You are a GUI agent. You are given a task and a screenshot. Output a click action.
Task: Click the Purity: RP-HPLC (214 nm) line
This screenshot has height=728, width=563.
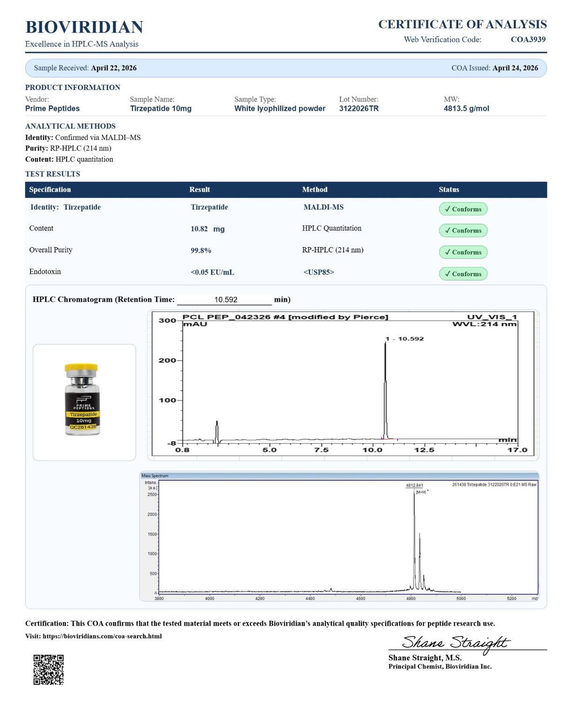(x=68, y=148)
